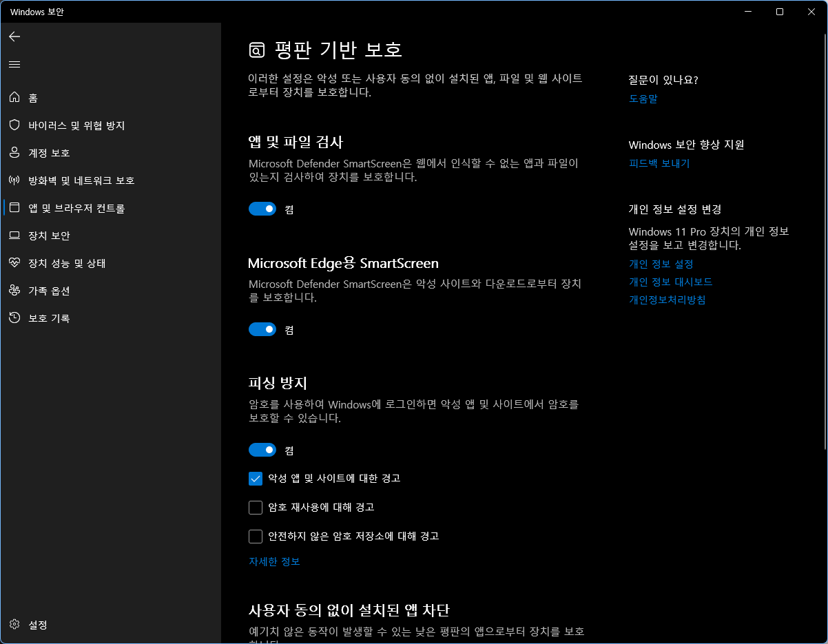Click the 피싱 방지 heading
The height and width of the screenshot is (644, 828).
278,384
